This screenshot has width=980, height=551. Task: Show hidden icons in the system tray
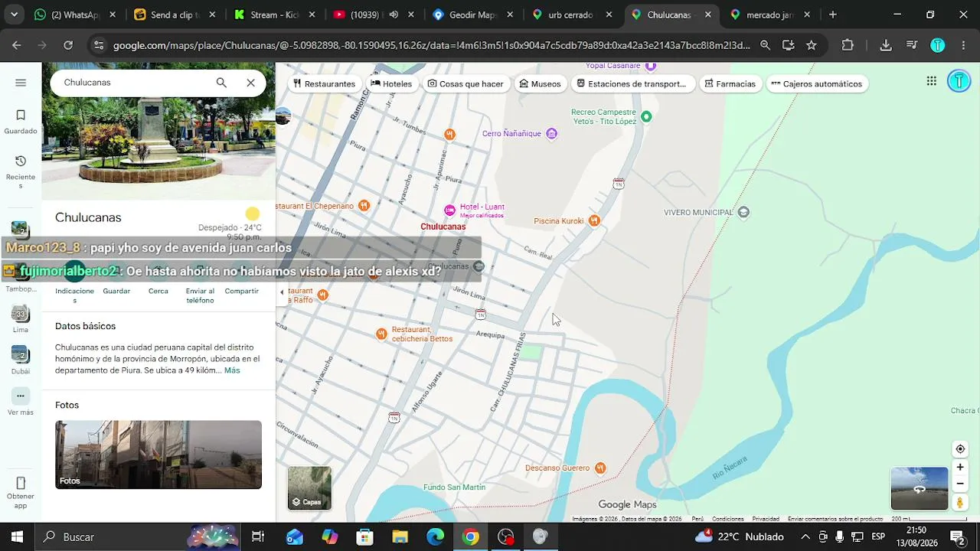tap(805, 536)
